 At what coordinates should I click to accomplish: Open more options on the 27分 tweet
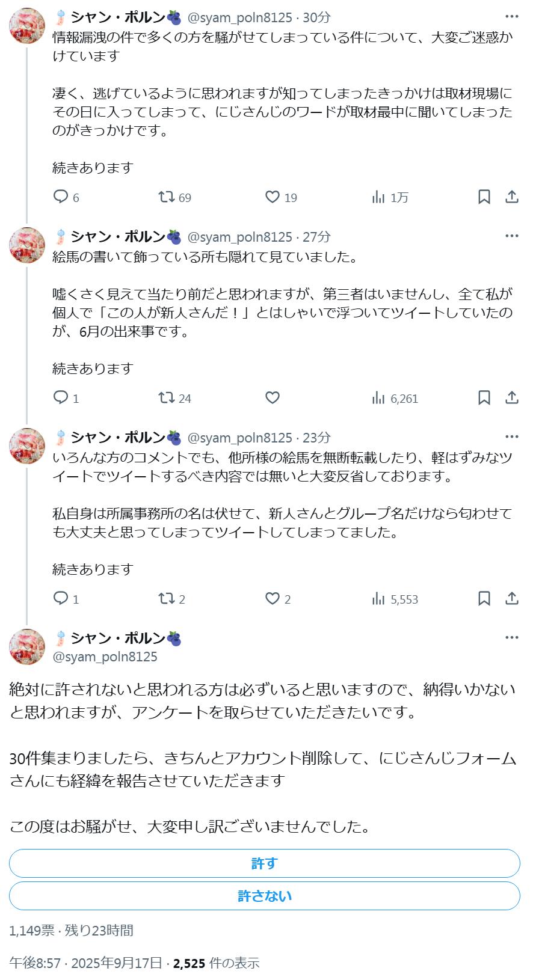pos(512,236)
